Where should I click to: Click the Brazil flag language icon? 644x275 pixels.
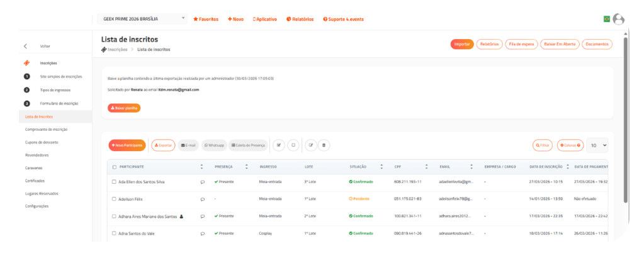pyautogui.click(x=607, y=19)
